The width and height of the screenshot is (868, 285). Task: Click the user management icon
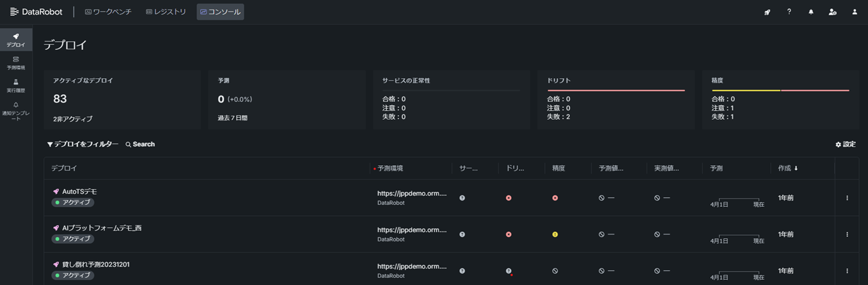pyautogui.click(x=832, y=12)
